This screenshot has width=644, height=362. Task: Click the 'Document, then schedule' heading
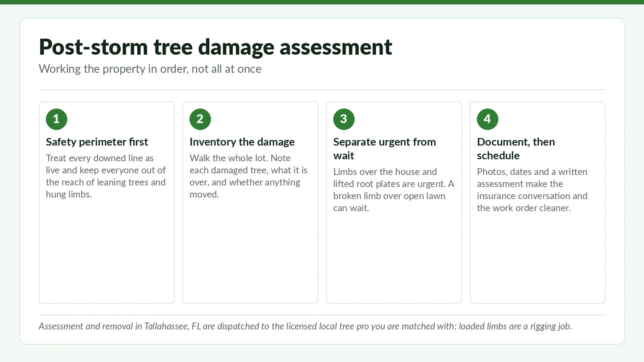tap(516, 149)
